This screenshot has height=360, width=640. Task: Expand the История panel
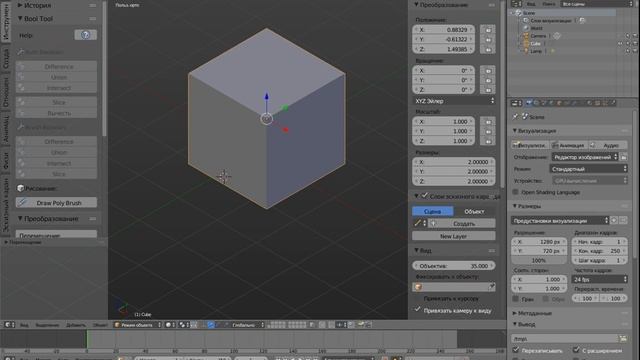[20, 6]
